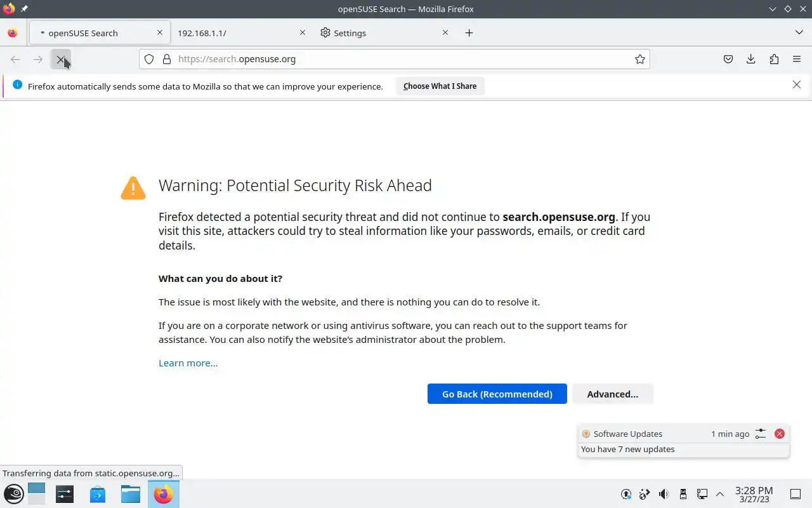Open a new tab with plus button
Screen dimensions: 812x508
469,33
